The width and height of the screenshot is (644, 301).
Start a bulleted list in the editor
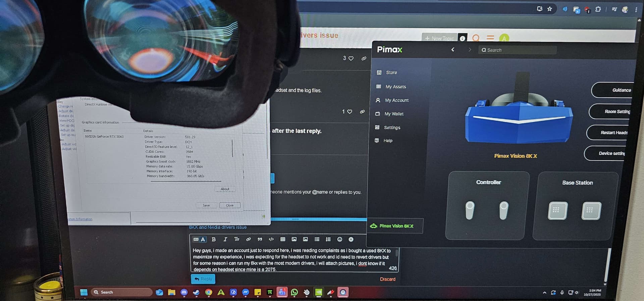pyautogui.click(x=317, y=239)
